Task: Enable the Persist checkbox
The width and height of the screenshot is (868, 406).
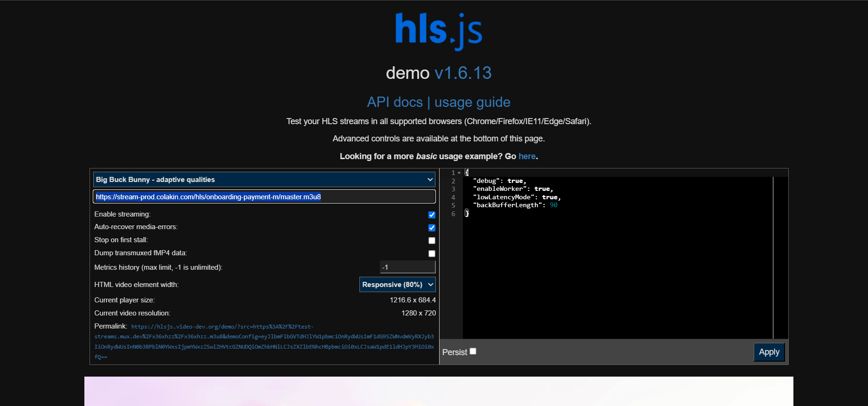Action: [473, 351]
